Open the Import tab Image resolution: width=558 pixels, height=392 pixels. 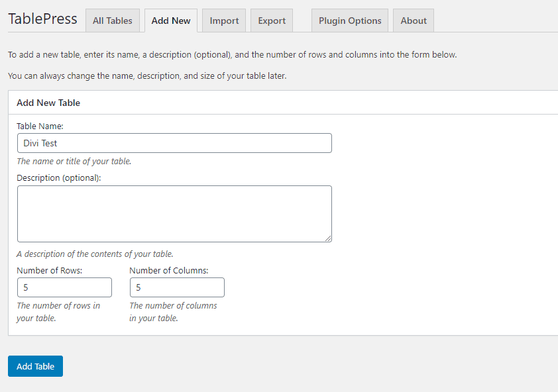click(224, 21)
